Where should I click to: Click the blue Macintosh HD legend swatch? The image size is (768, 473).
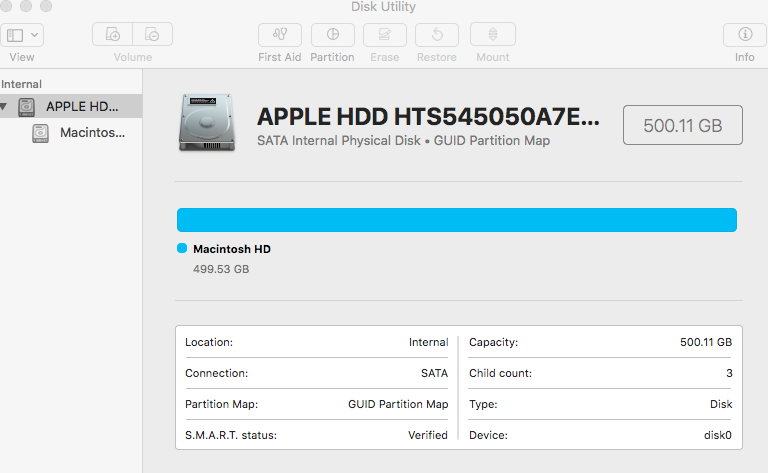(182, 248)
